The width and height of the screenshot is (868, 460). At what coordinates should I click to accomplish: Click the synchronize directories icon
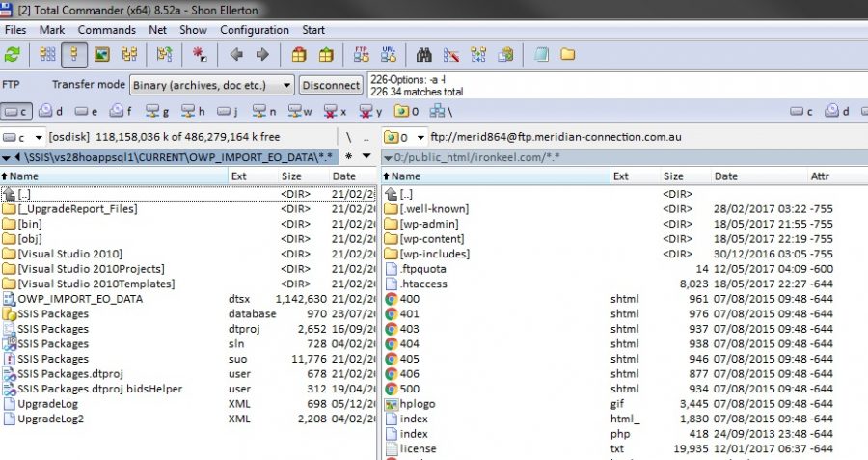pos(478,54)
